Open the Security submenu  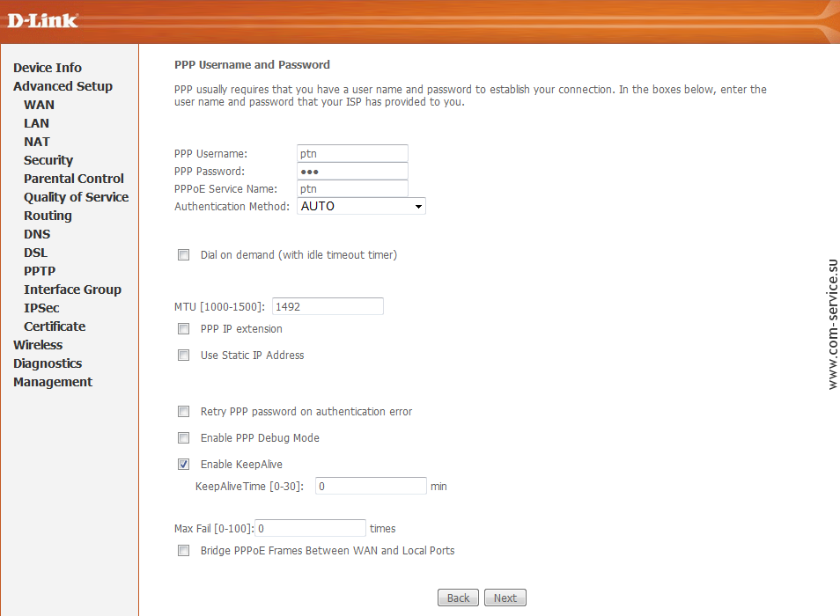(x=48, y=160)
